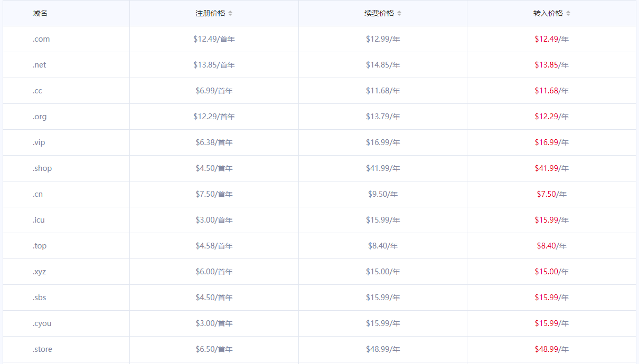The height and width of the screenshot is (364, 639).
Task: Click .cyou registration price $3.00/首年
Action: 214,323
